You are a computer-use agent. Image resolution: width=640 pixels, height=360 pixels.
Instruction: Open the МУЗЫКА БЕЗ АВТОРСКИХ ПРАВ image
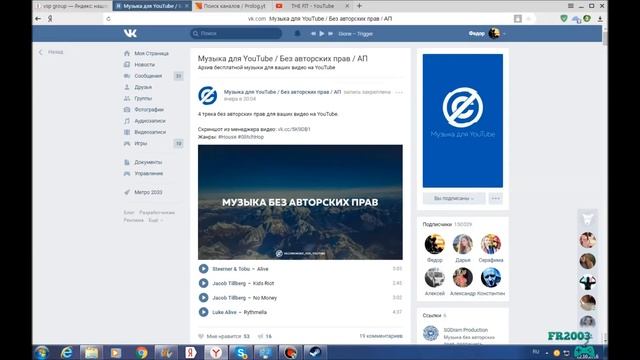tap(300, 202)
